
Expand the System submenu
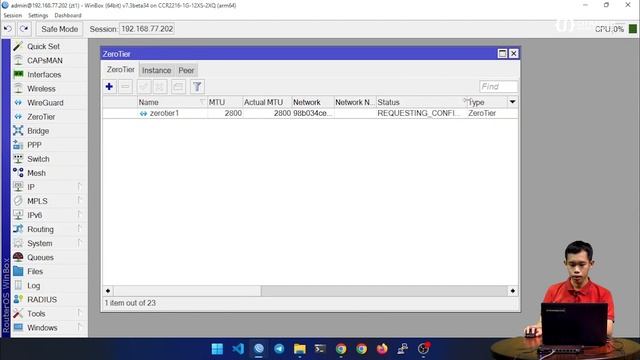(x=80, y=243)
